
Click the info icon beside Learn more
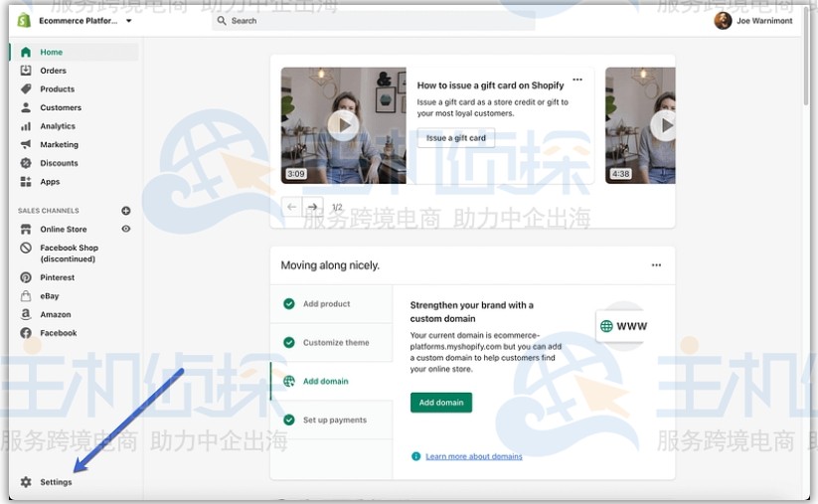point(415,456)
